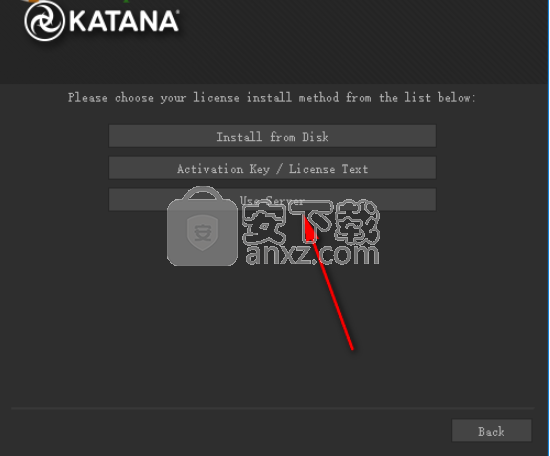550x456 pixels.
Task: Click the left end of Use Server button
Action: [x=121, y=200]
